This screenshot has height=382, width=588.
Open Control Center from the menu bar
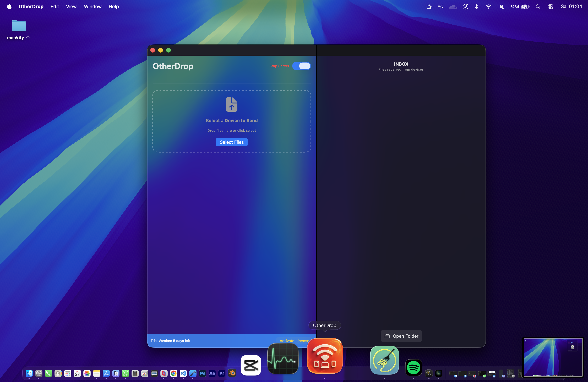point(551,6)
